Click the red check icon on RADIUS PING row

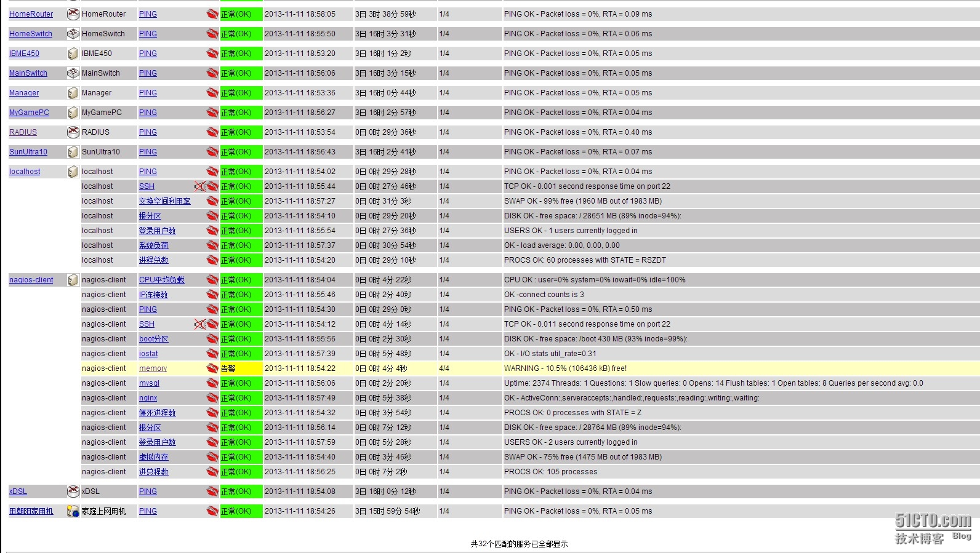[212, 132]
